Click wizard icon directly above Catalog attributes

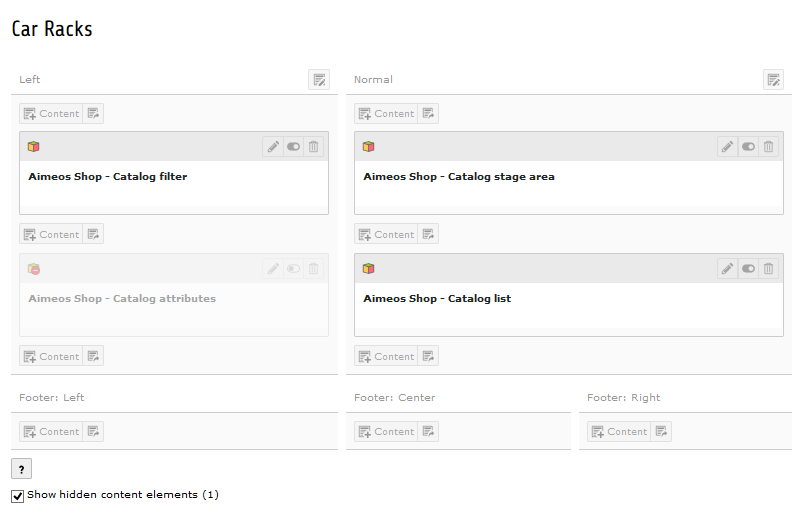pos(93,234)
